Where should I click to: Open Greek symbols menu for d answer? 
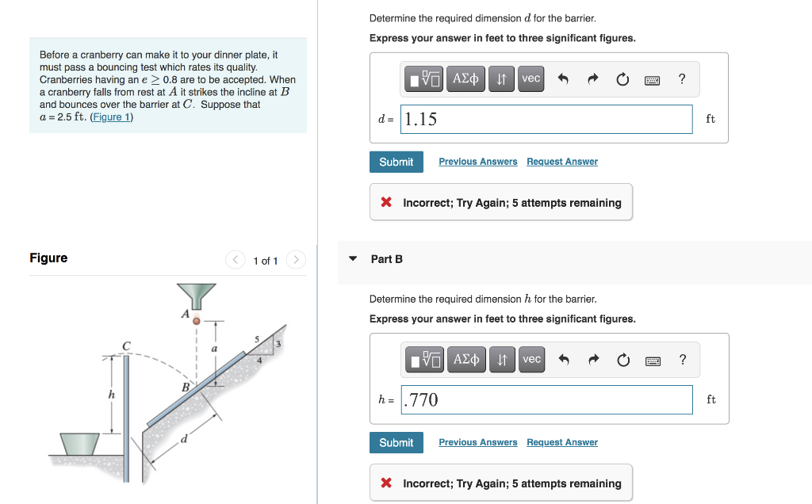pos(465,78)
